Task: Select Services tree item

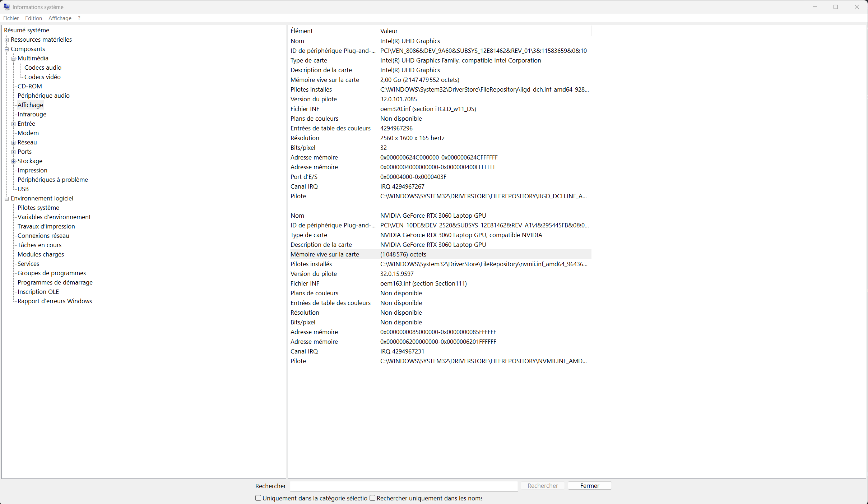Action: [28, 264]
